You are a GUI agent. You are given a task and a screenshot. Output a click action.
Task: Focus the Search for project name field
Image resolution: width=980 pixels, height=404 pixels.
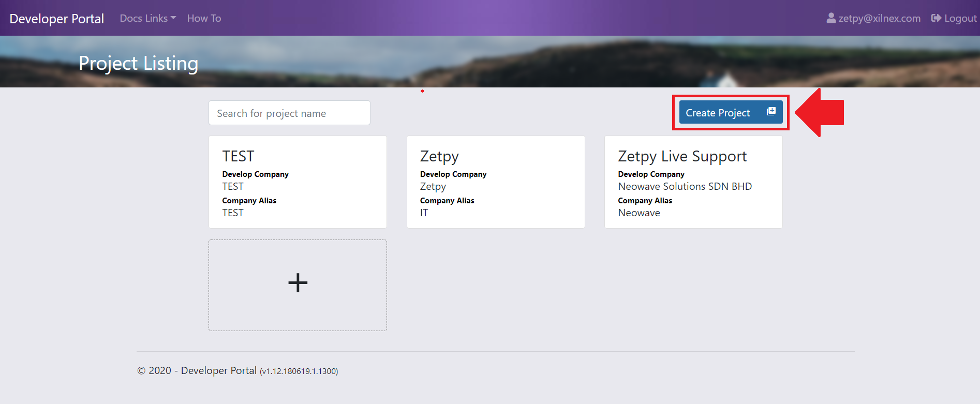pyautogui.click(x=289, y=113)
